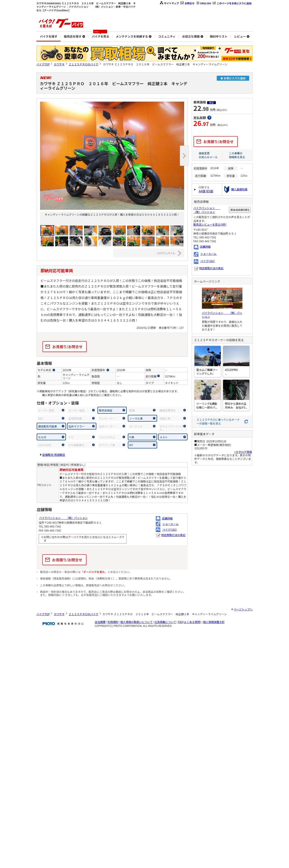
Task: Expand the メンテナンスを依頼する menu
Action: click(133, 36)
